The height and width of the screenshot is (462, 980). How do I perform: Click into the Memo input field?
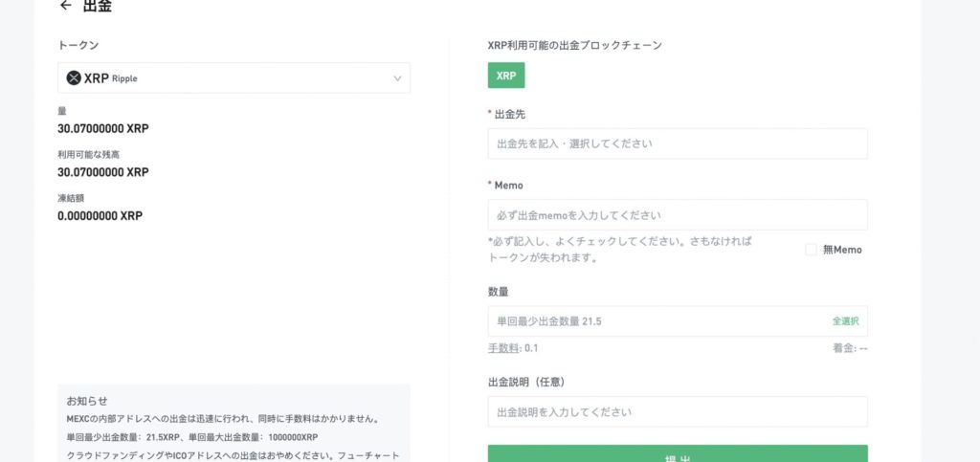677,215
